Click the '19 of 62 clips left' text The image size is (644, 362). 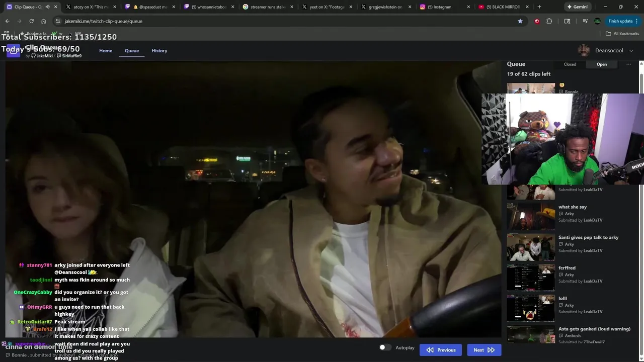coord(529,74)
